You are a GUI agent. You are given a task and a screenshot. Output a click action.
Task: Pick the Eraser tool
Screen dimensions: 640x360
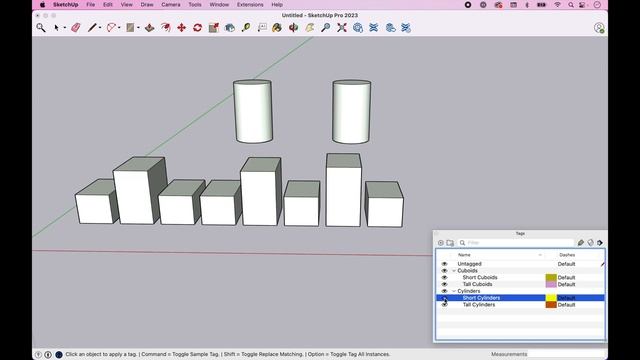click(76, 27)
